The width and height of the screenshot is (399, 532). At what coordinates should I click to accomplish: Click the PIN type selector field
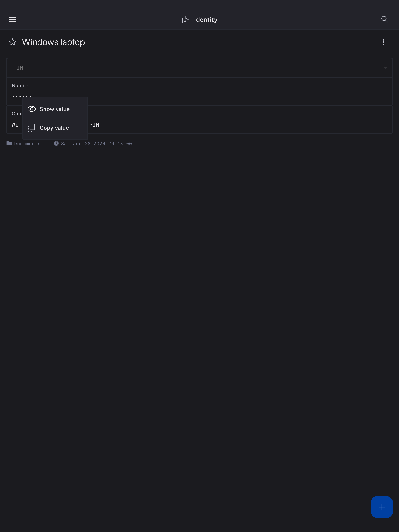click(199, 68)
